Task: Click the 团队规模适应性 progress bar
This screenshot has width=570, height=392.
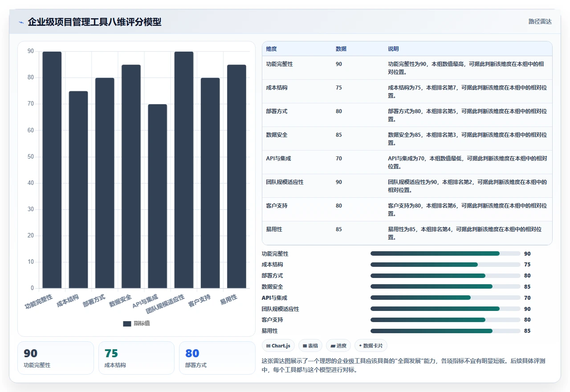Action: coord(445,309)
